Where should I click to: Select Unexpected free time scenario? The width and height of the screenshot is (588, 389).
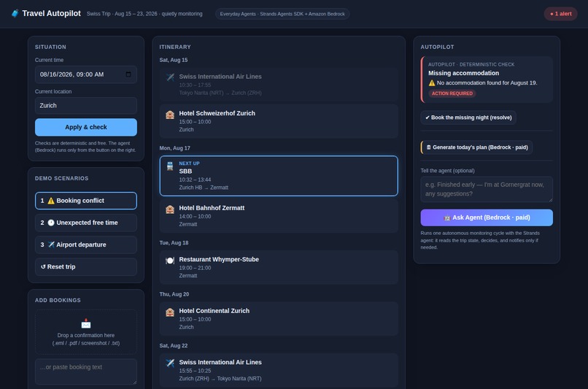coord(86,223)
